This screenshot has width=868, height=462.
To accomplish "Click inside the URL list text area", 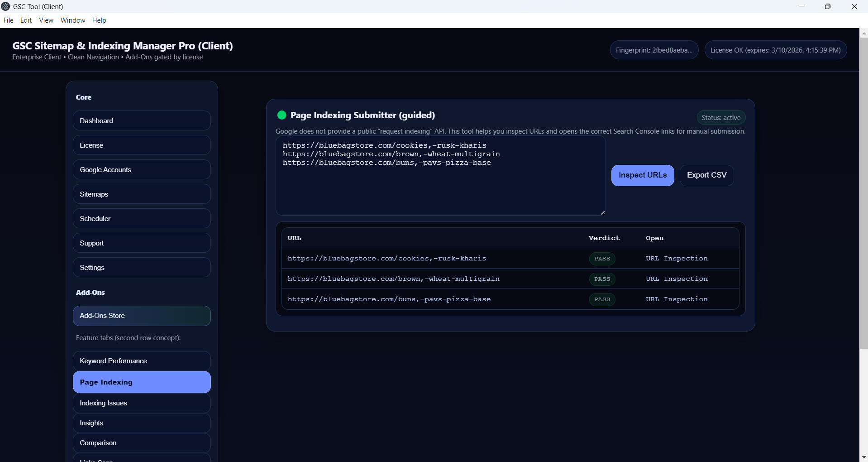I will (x=440, y=190).
